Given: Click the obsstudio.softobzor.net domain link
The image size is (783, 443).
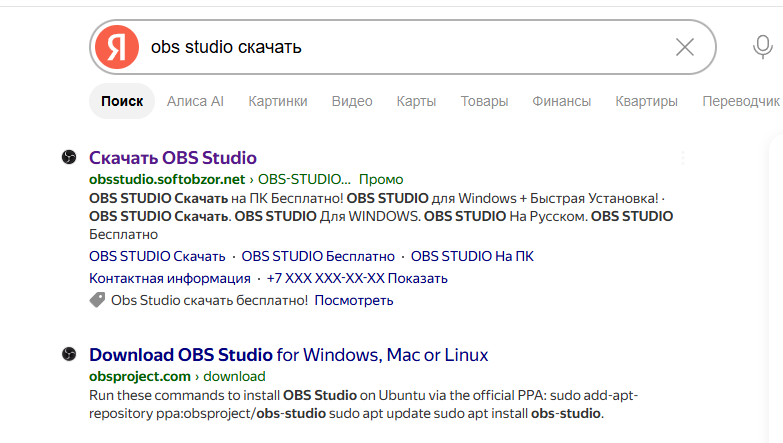Looking at the screenshot, I should 167,179.
